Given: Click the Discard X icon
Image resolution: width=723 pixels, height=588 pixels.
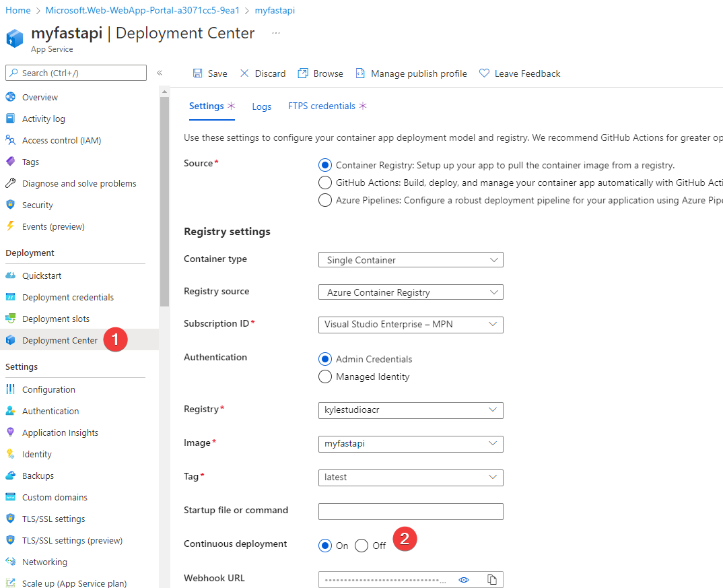Looking at the screenshot, I should click(x=244, y=73).
